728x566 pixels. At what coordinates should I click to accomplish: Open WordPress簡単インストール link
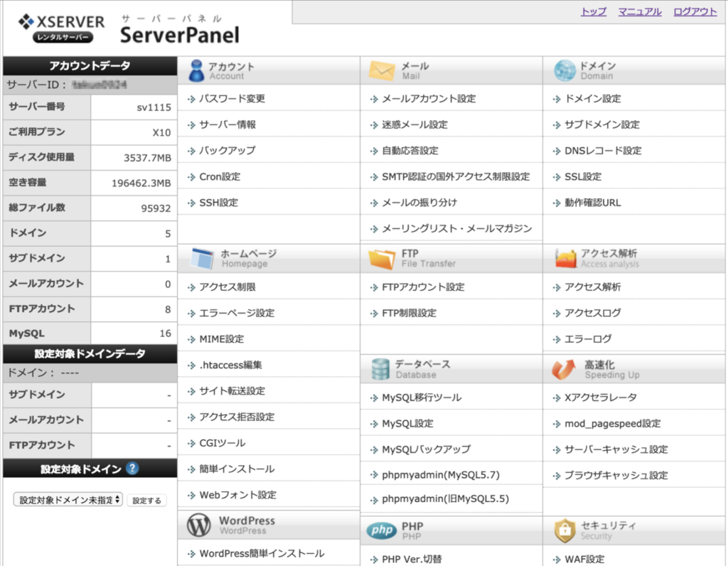coord(262,553)
